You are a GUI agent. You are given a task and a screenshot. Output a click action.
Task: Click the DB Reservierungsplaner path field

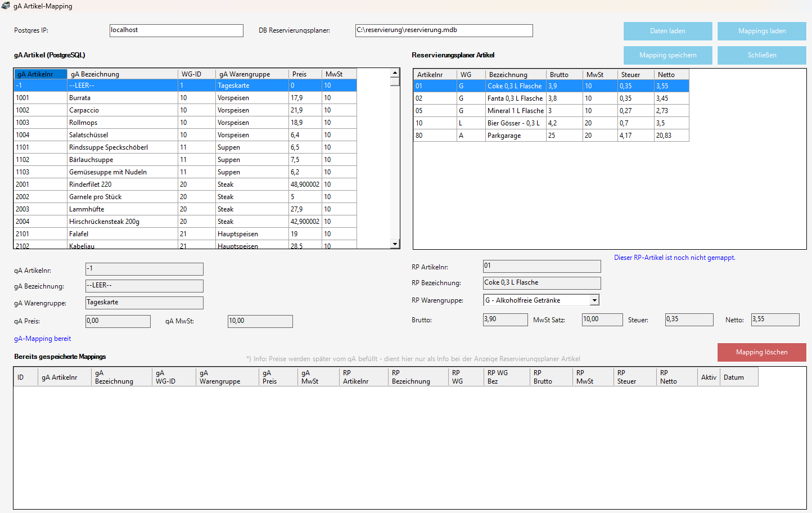coord(444,30)
